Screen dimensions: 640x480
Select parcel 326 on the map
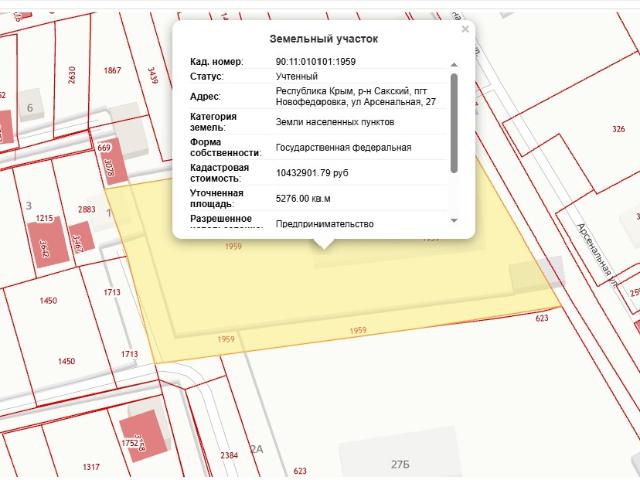tap(618, 129)
